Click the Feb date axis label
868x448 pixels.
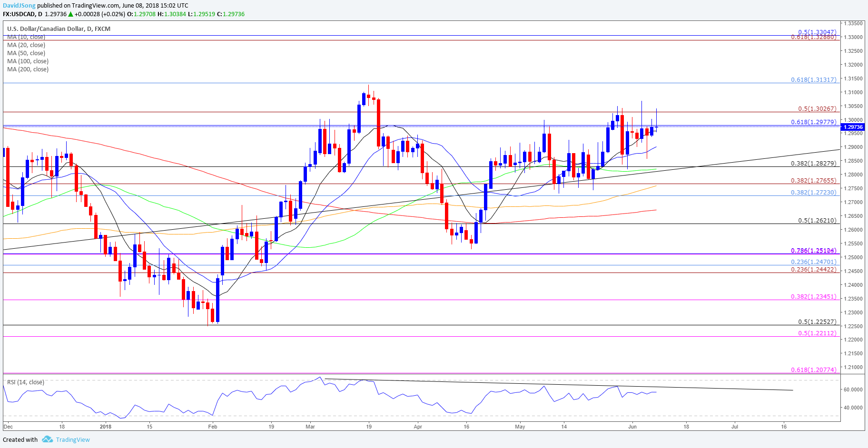coord(213,427)
